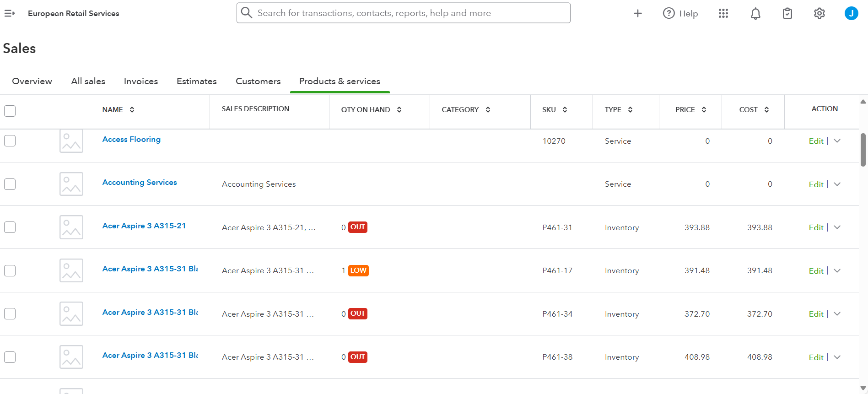
Task: Open the product name link for SKU P461-38
Action: pos(150,355)
